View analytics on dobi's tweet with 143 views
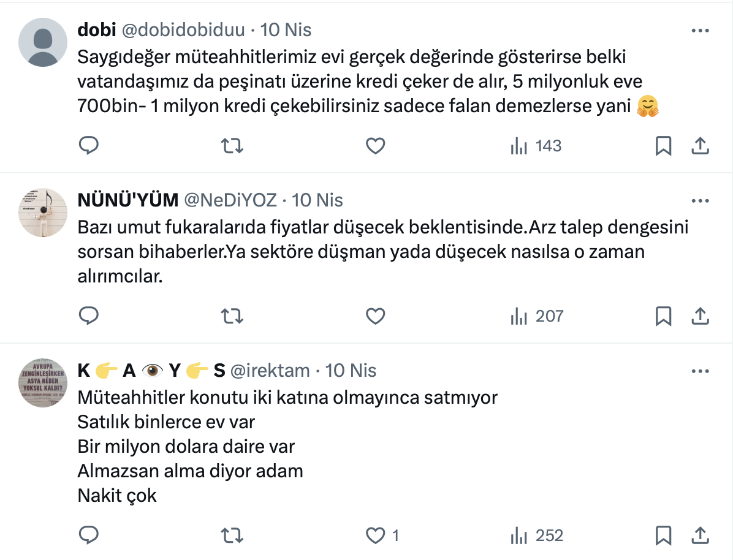This screenshot has height=560, width=733. [536, 146]
